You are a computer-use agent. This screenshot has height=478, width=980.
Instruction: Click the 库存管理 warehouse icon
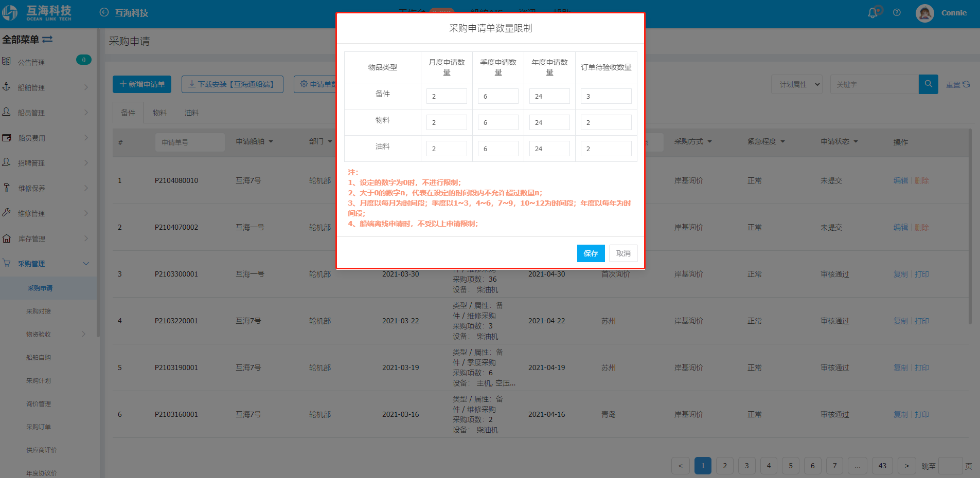(x=6, y=238)
